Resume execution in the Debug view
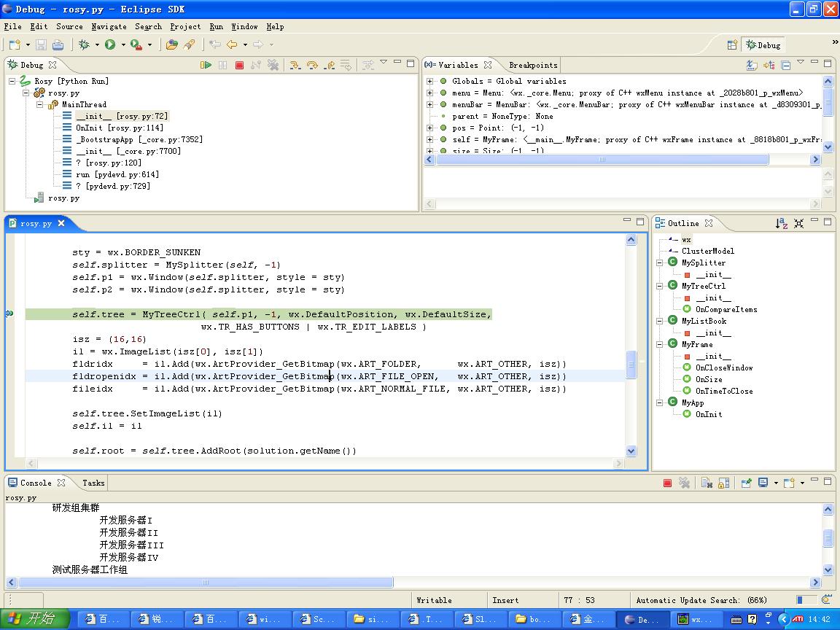The image size is (840, 630). click(206, 65)
